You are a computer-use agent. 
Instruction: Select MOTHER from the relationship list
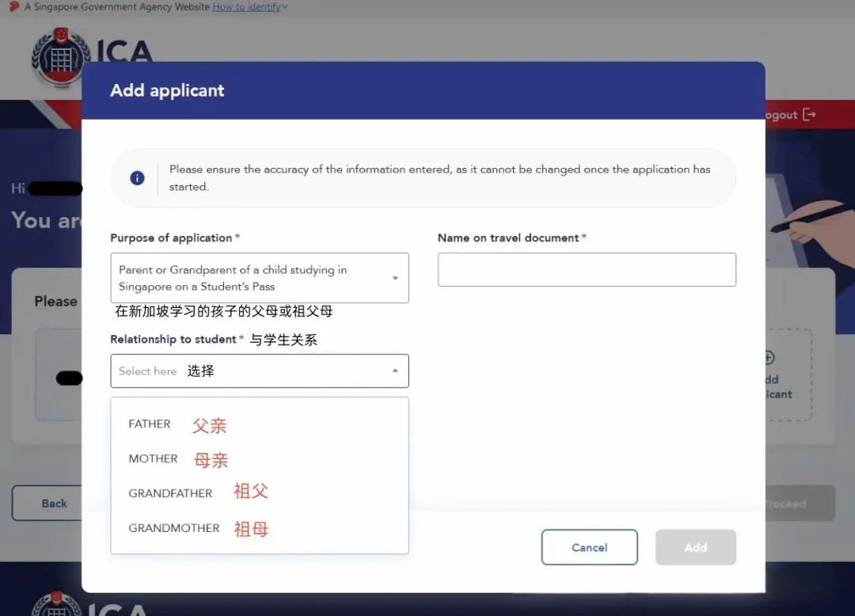coord(153,459)
